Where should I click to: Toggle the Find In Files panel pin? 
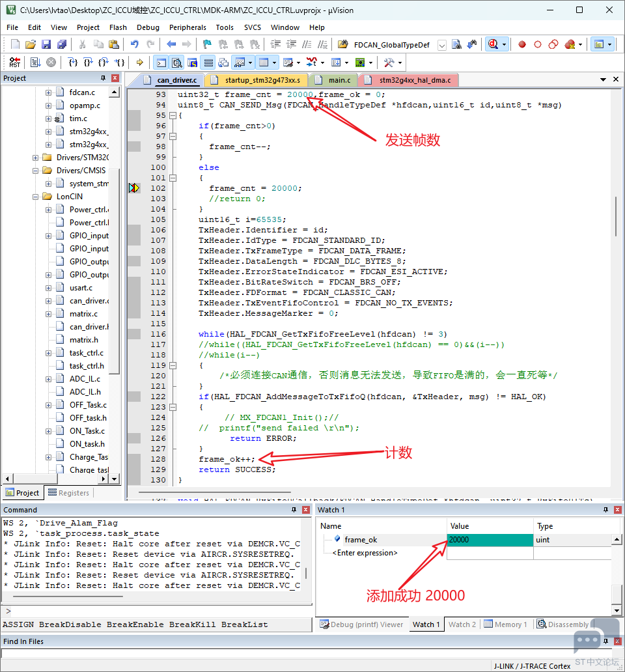tap(605, 641)
